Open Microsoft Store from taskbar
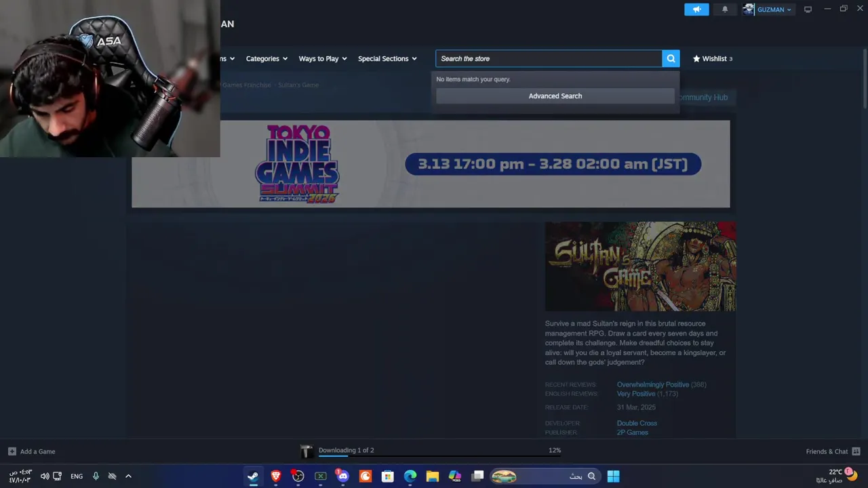 (388, 476)
